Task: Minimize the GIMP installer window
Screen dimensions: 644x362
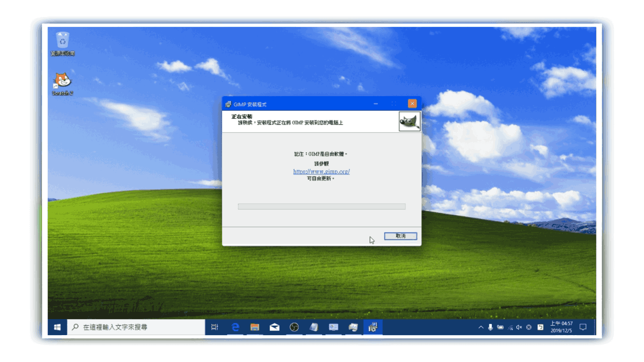Action: (x=376, y=104)
